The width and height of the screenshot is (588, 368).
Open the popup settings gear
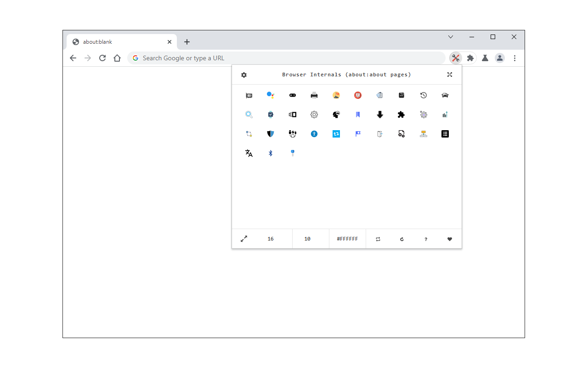point(244,75)
